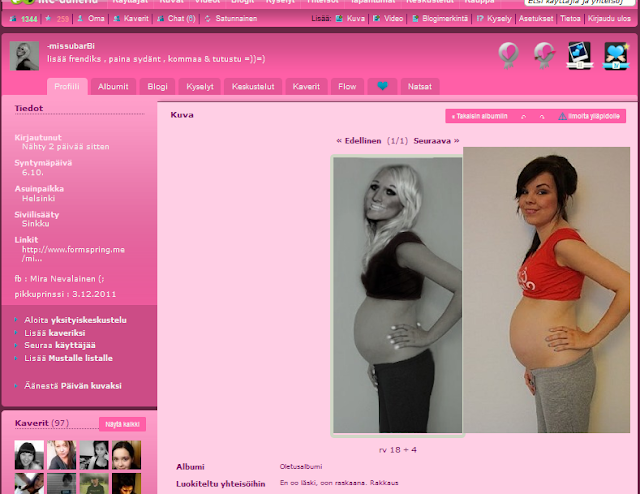The image size is (640, 494).
Task: Open Asetukset settings
Action: (x=536, y=18)
